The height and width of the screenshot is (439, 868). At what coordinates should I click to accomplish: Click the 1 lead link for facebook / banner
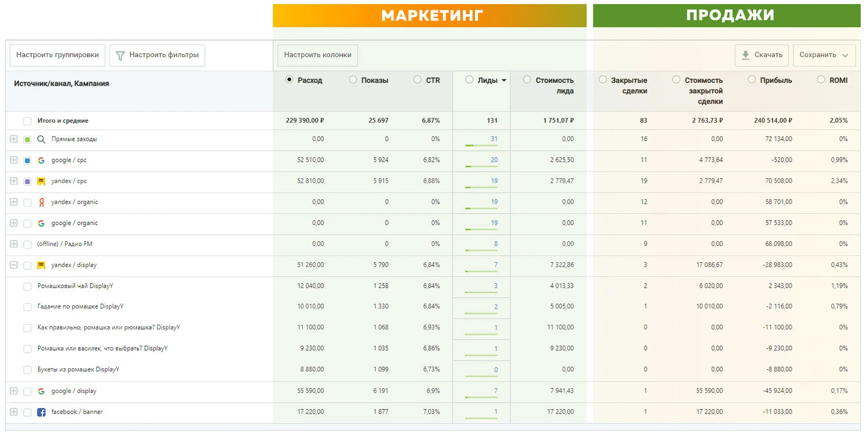coord(496,412)
